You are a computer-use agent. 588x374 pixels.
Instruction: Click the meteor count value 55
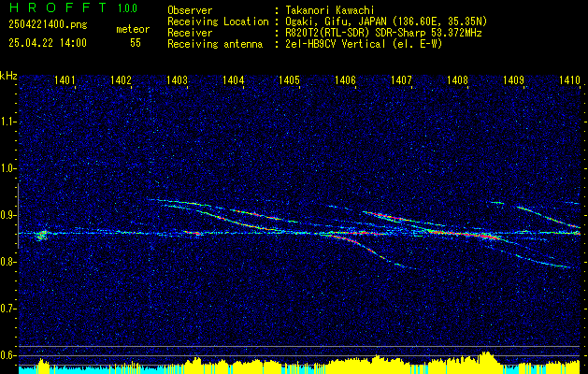click(136, 43)
